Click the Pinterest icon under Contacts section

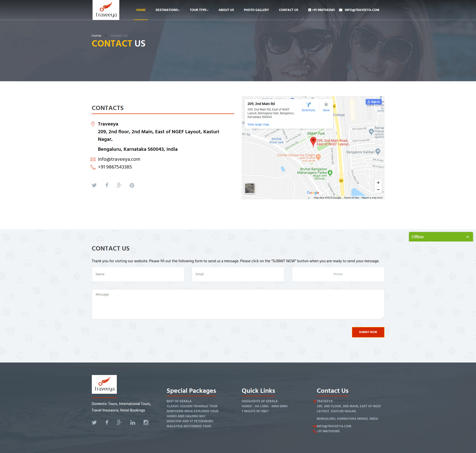(x=132, y=185)
